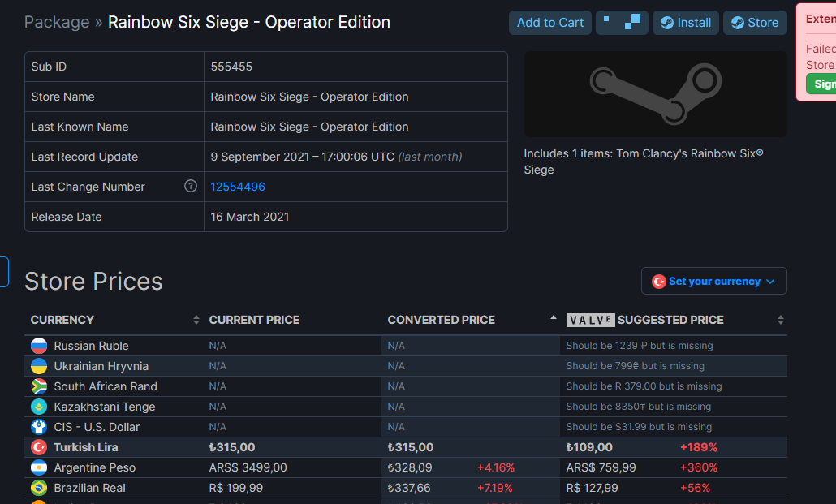The image size is (836, 504).
Task: Click the Ukrainian Hryvnia flag icon
Action: pyautogui.click(x=39, y=366)
